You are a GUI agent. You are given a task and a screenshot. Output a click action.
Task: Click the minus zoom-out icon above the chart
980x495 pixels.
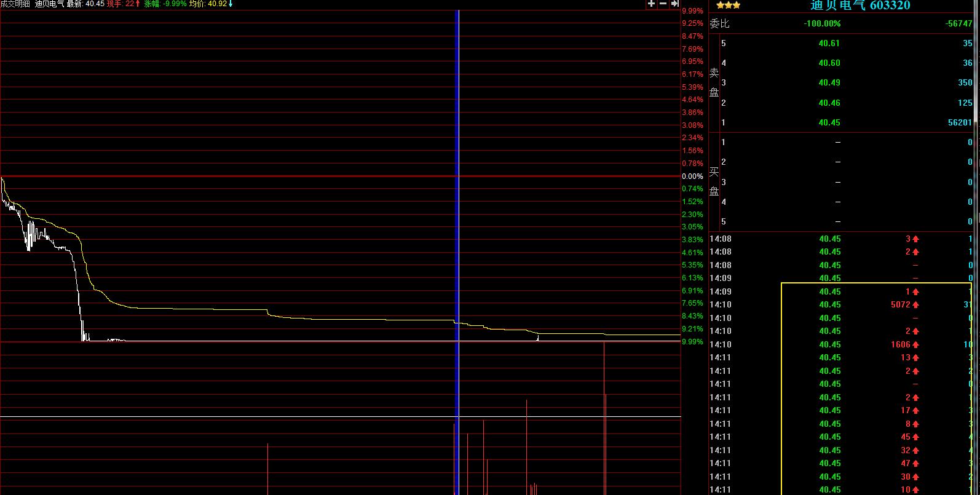click(x=663, y=4)
